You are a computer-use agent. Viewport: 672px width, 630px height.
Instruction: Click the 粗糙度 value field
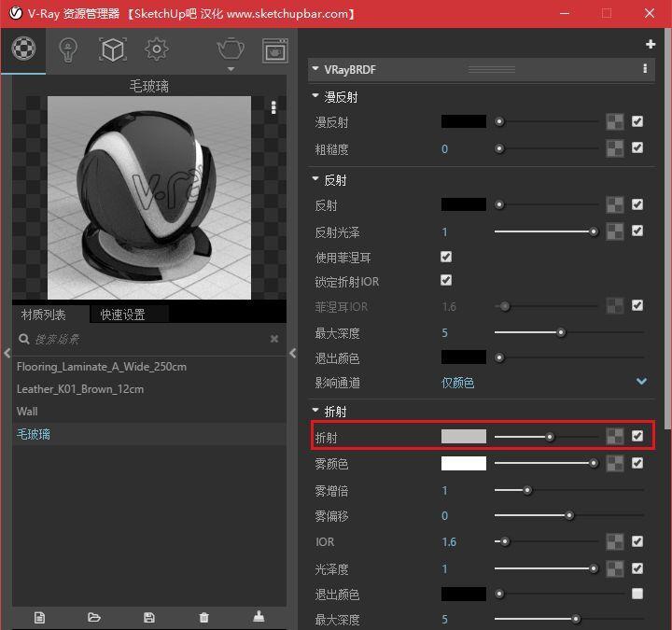tap(445, 148)
